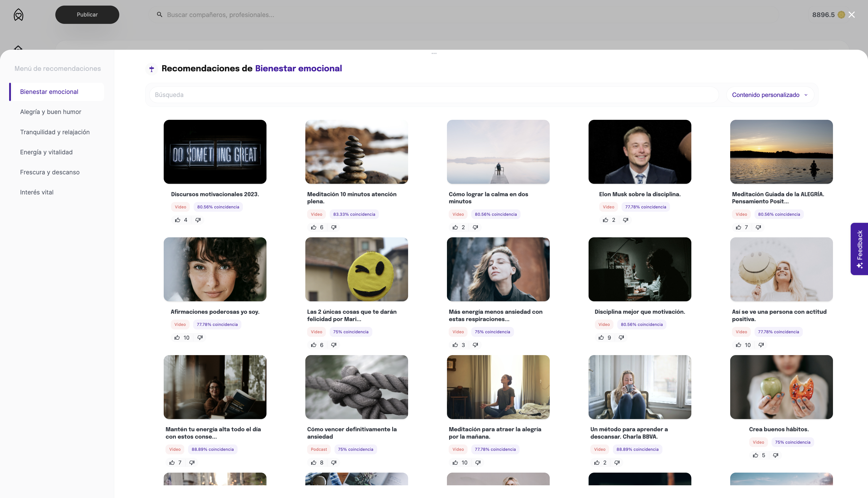The image size is (868, 498).
Task: Dislike Meditación Guiada de la ALEGRÍA
Action: (758, 227)
